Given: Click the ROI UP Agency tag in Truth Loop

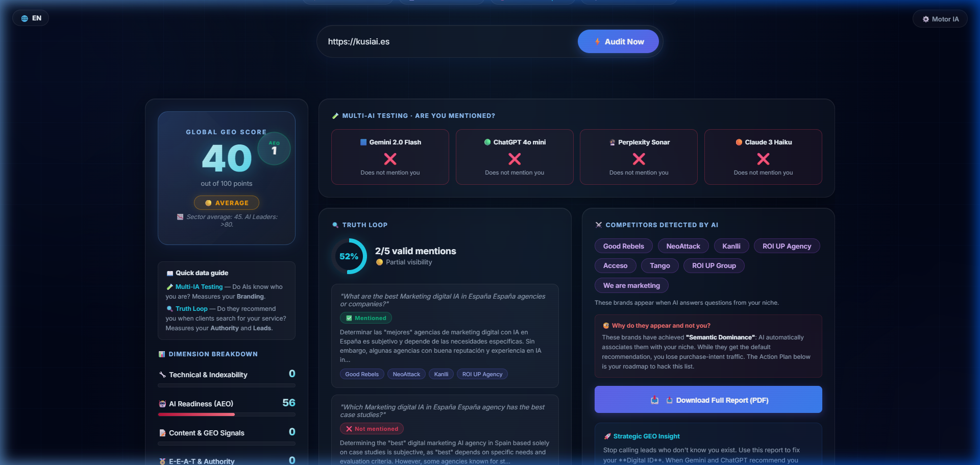Looking at the screenshot, I should (x=482, y=374).
